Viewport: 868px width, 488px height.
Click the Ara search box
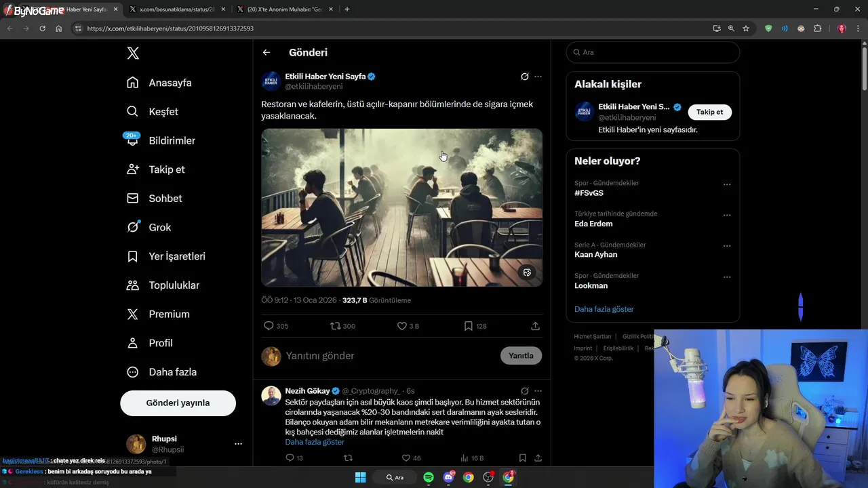click(x=653, y=52)
